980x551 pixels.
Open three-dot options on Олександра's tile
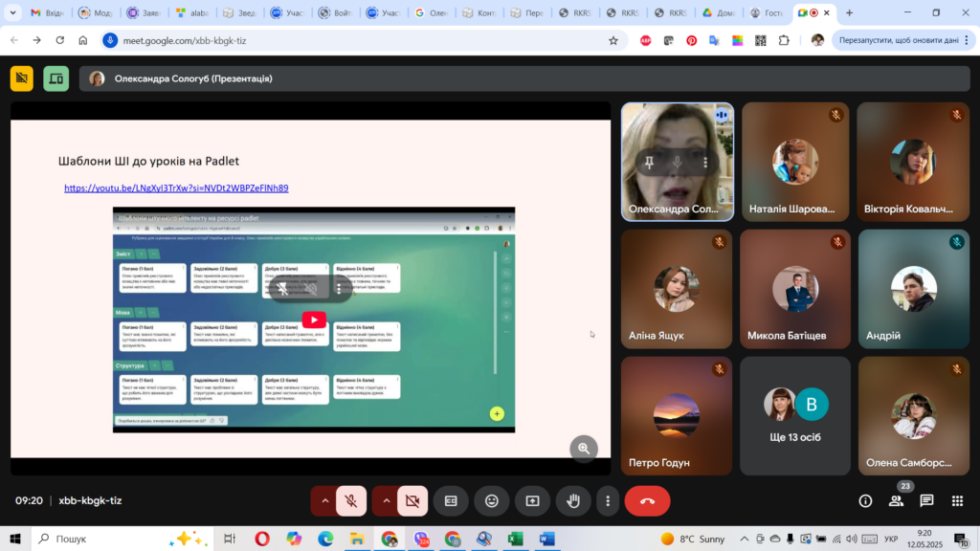click(x=705, y=163)
